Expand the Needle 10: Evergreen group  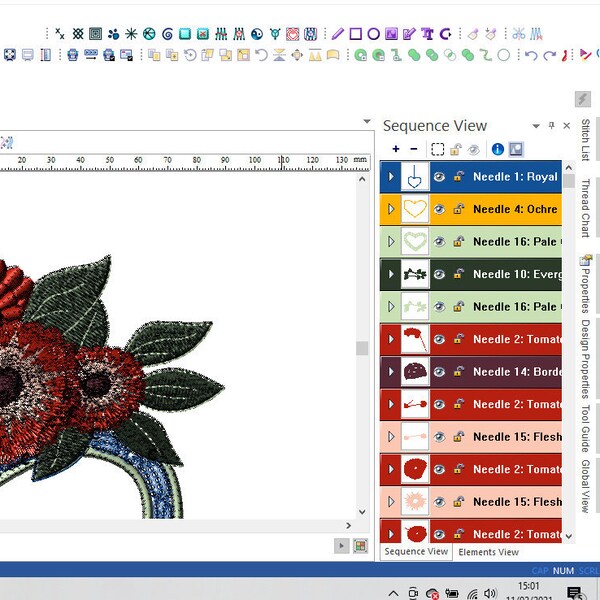[x=391, y=274]
